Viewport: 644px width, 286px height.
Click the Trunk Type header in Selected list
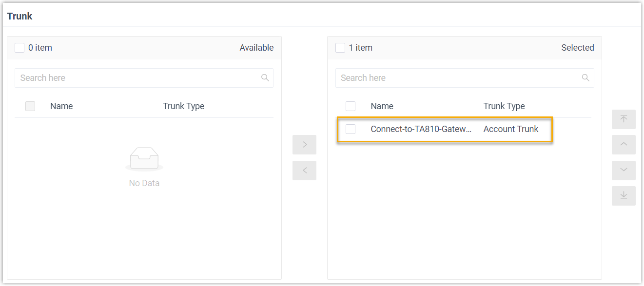(x=504, y=106)
